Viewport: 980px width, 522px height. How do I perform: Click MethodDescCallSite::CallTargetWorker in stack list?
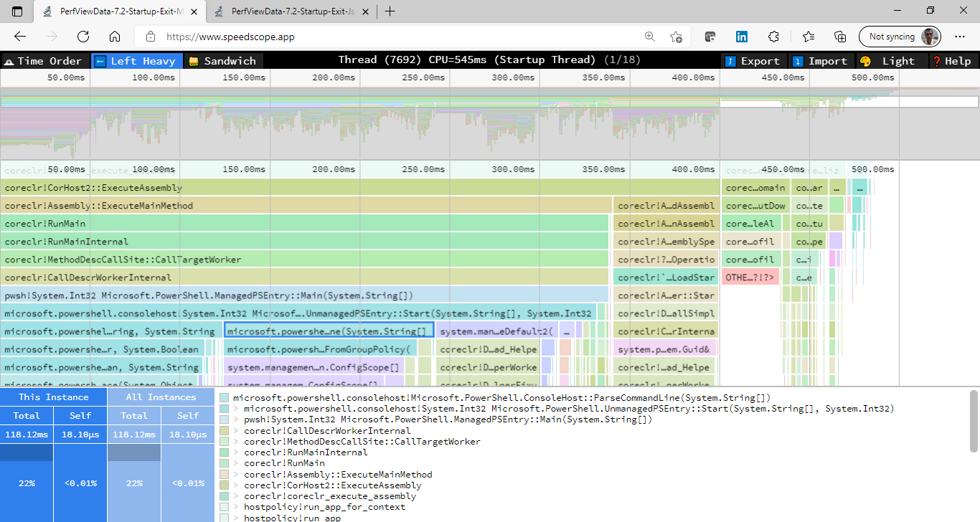362,442
